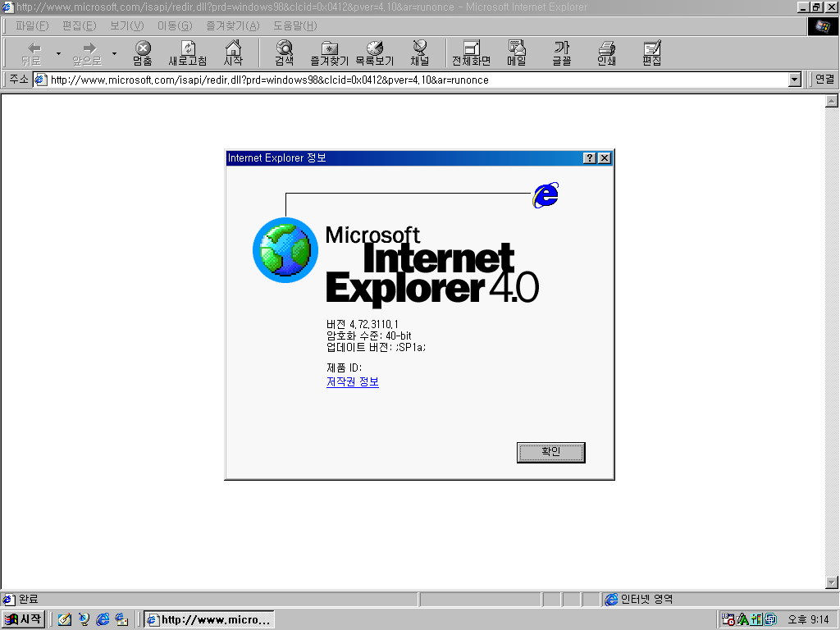Open the 도움말(H) menu
Image resolution: width=840 pixels, height=630 pixels.
pyautogui.click(x=295, y=25)
